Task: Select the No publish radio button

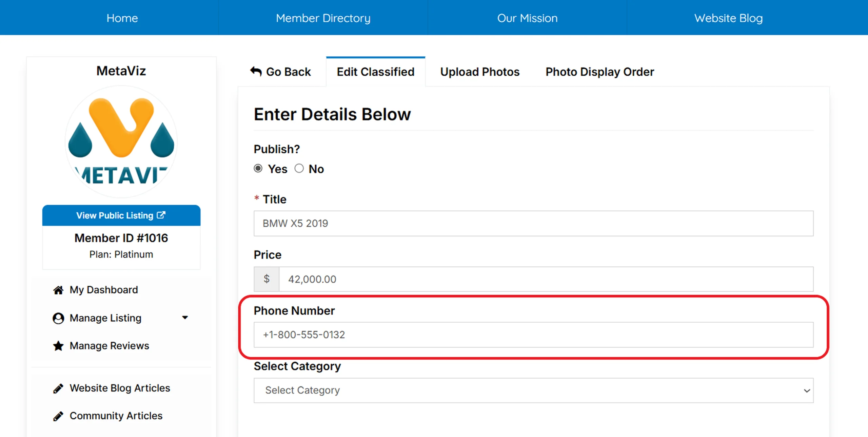Action: 299,169
